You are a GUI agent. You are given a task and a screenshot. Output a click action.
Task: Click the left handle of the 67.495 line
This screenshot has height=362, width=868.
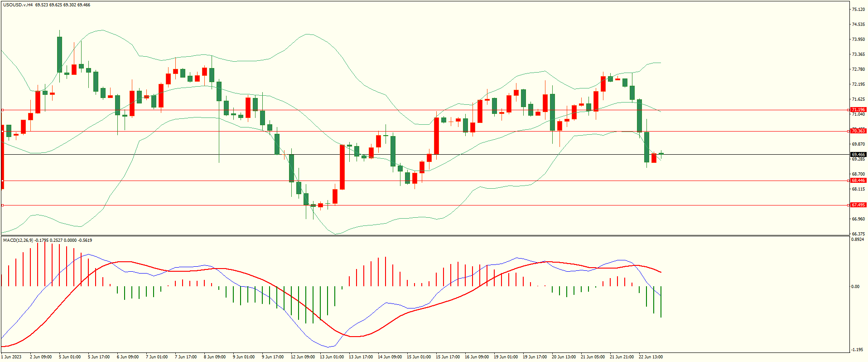2,205
